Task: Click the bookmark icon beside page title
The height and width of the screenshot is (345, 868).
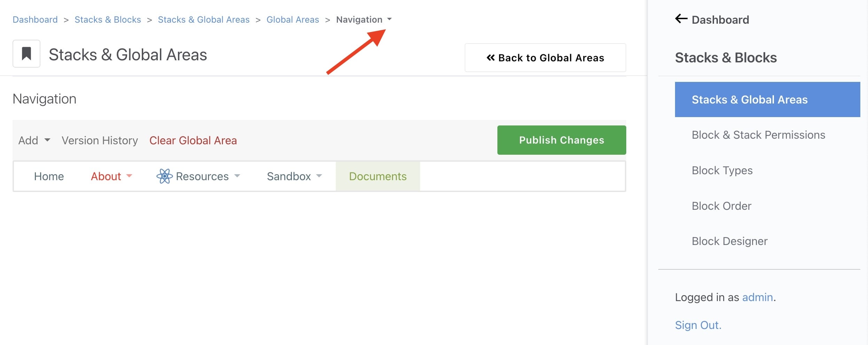Action: coord(26,54)
